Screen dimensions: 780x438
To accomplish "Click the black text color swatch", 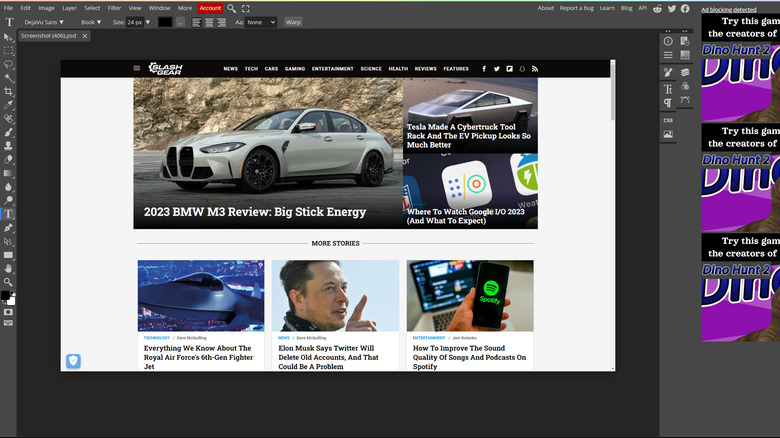I will pyautogui.click(x=165, y=21).
